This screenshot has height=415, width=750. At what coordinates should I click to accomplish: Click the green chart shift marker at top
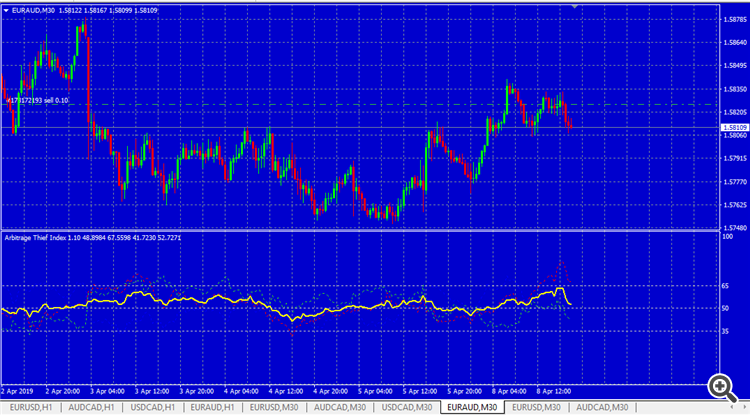point(574,6)
